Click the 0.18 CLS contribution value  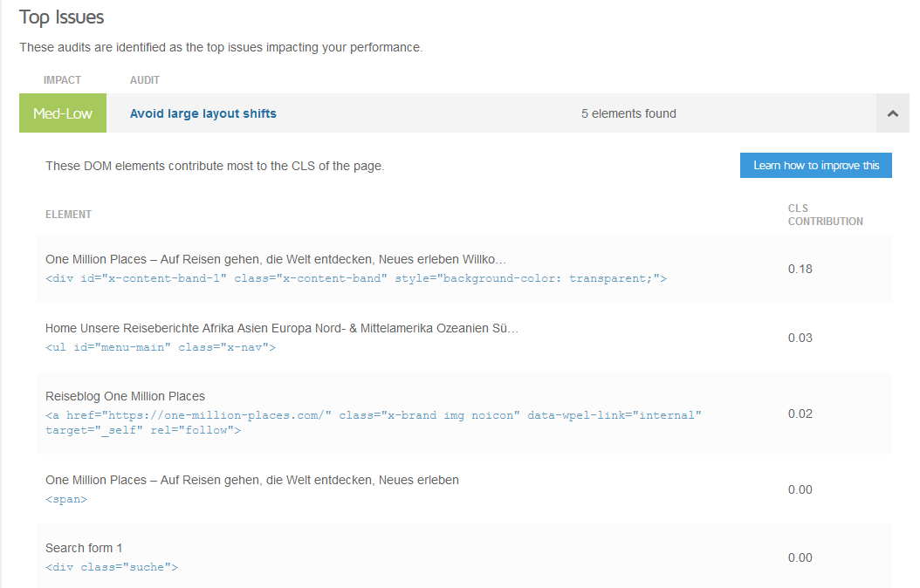click(800, 269)
